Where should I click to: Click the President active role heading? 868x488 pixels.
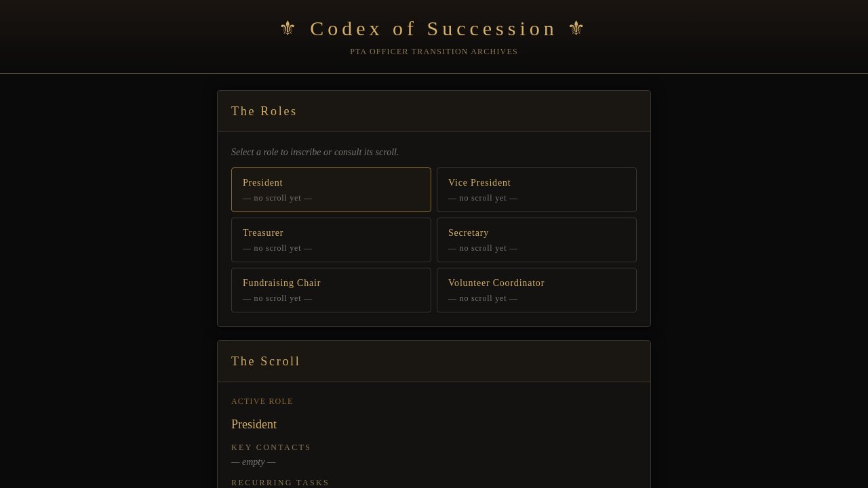click(254, 424)
